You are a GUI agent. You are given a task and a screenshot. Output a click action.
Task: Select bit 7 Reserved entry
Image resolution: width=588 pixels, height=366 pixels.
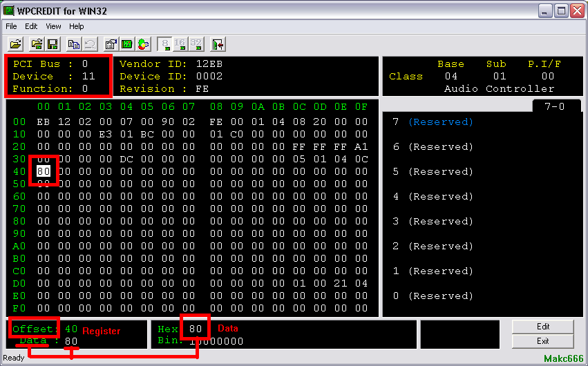tap(440, 122)
